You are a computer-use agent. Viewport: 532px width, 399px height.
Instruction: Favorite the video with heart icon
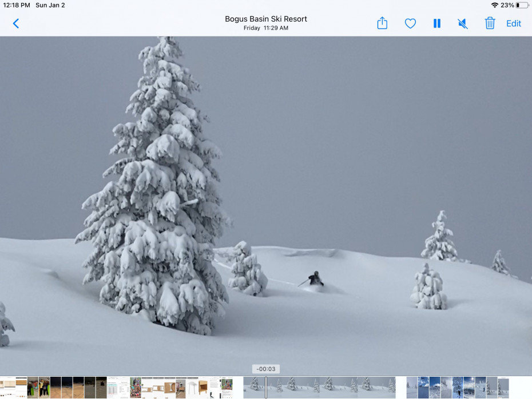pyautogui.click(x=410, y=23)
